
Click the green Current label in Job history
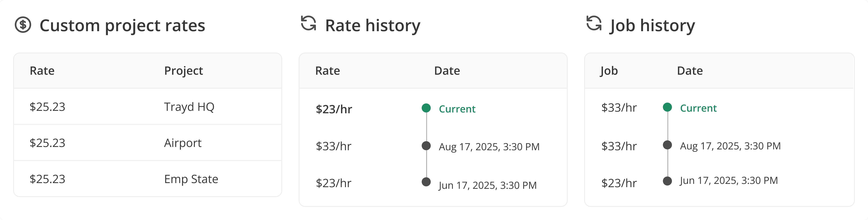point(698,108)
